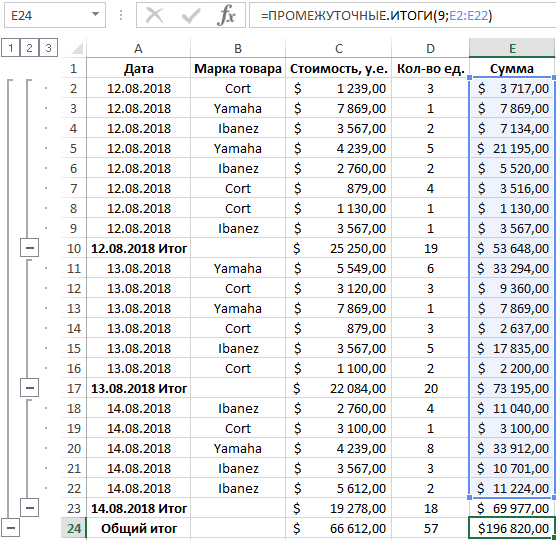
Task: Switch to outline level 2
Action: [29, 48]
